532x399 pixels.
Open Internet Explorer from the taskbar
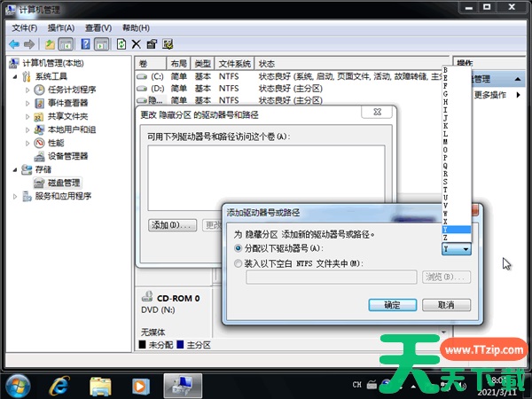click(59, 385)
